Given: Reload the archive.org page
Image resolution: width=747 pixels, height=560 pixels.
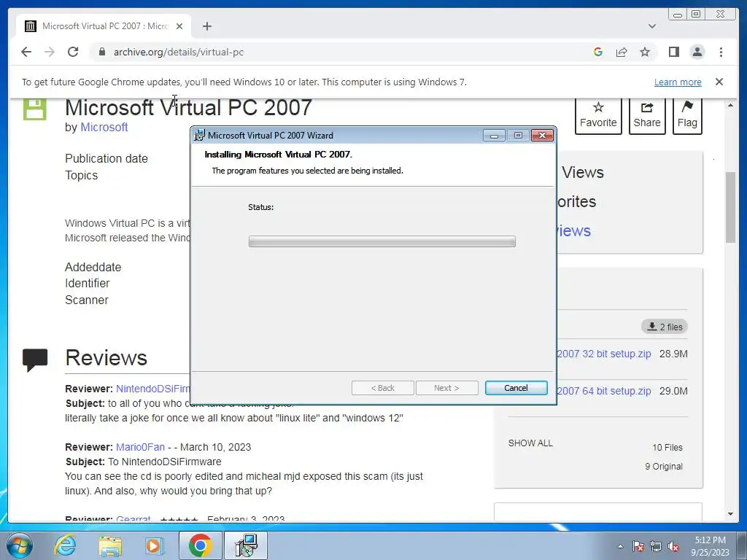Looking at the screenshot, I should pos(73,52).
